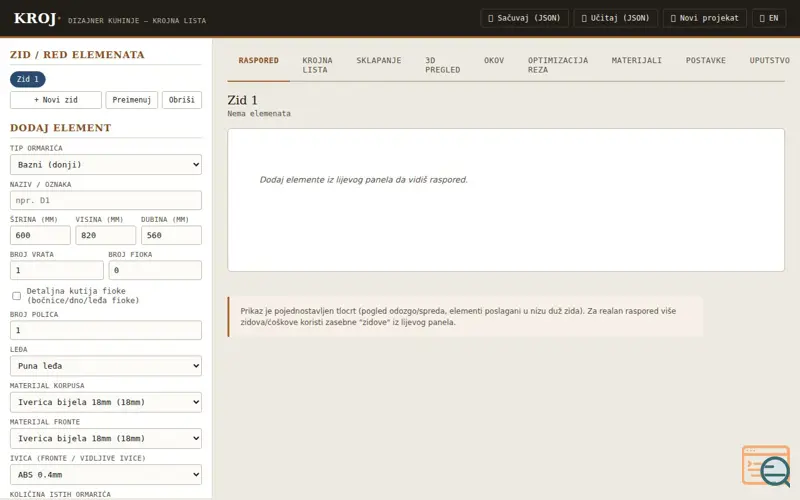Screen dimensions: 800x500
Task: Click the Zid 1 heading in layout
Action: [x=243, y=100]
